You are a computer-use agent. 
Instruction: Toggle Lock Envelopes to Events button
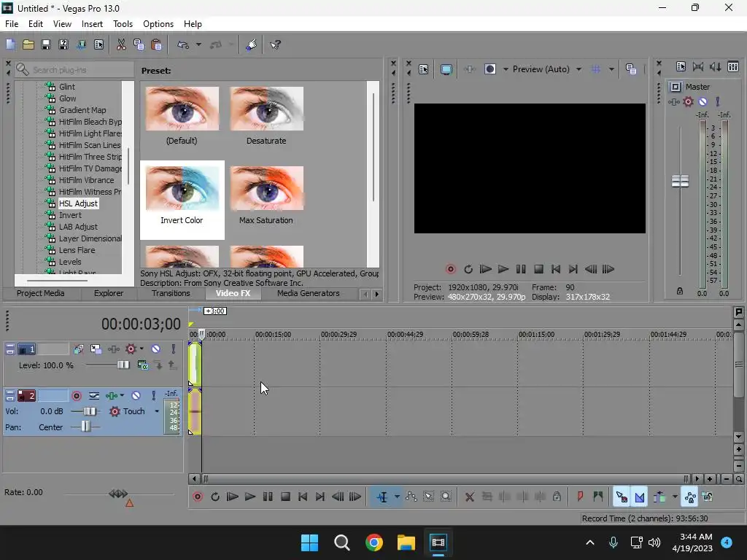[x=690, y=497]
